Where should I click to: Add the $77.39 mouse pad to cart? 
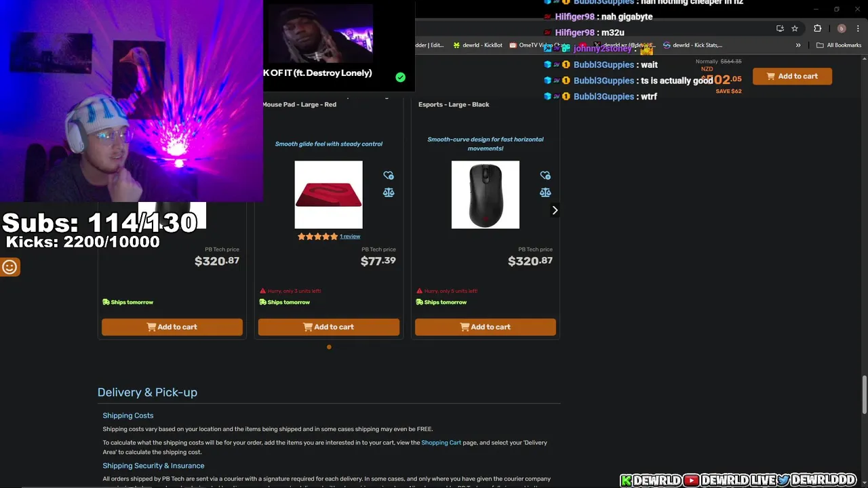click(329, 327)
